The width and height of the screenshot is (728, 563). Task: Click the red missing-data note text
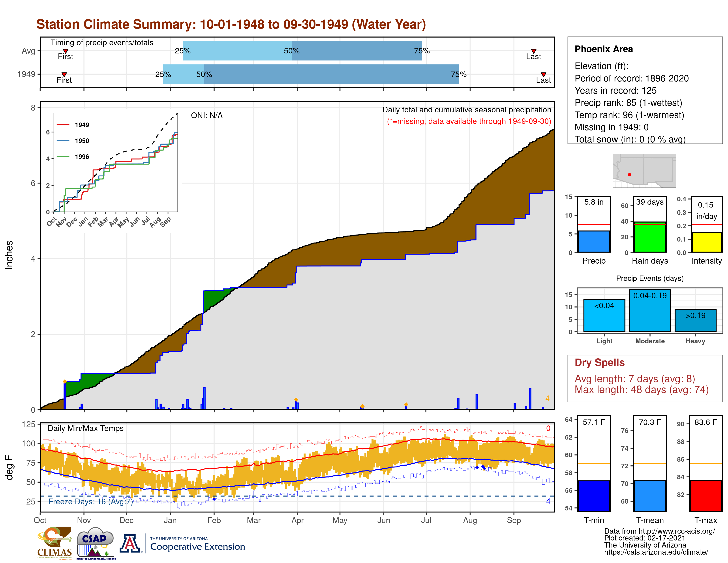coord(469,121)
